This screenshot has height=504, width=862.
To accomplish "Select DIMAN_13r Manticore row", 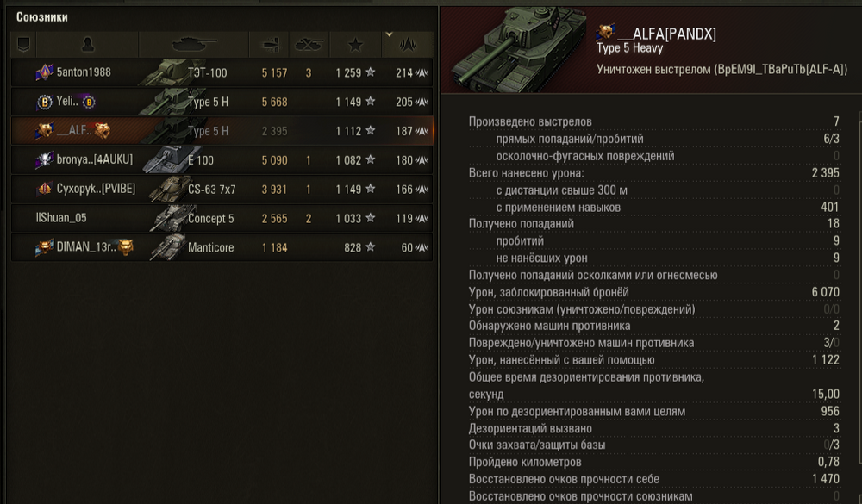I will (x=222, y=247).
